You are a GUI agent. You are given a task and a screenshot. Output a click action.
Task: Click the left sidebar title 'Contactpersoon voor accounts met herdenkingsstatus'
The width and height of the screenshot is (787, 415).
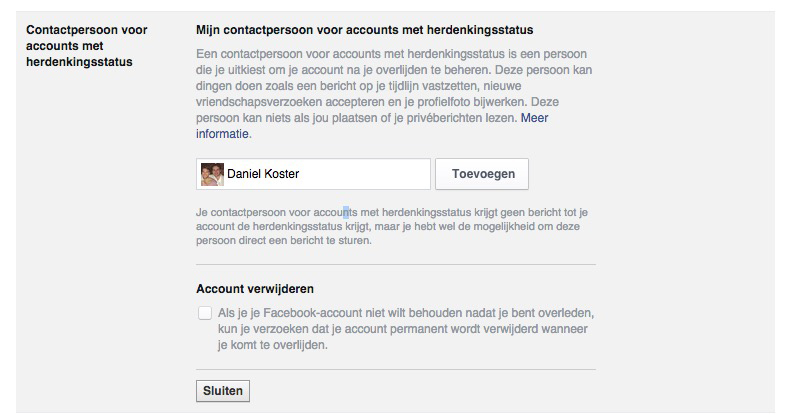[86, 46]
